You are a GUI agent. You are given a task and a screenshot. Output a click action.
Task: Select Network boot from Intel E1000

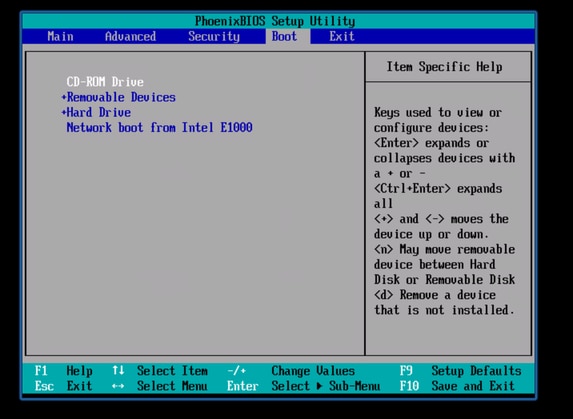coord(159,127)
